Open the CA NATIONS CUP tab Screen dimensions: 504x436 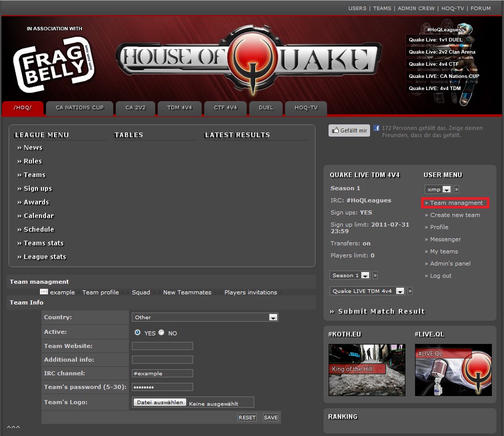tap(80, 108)
